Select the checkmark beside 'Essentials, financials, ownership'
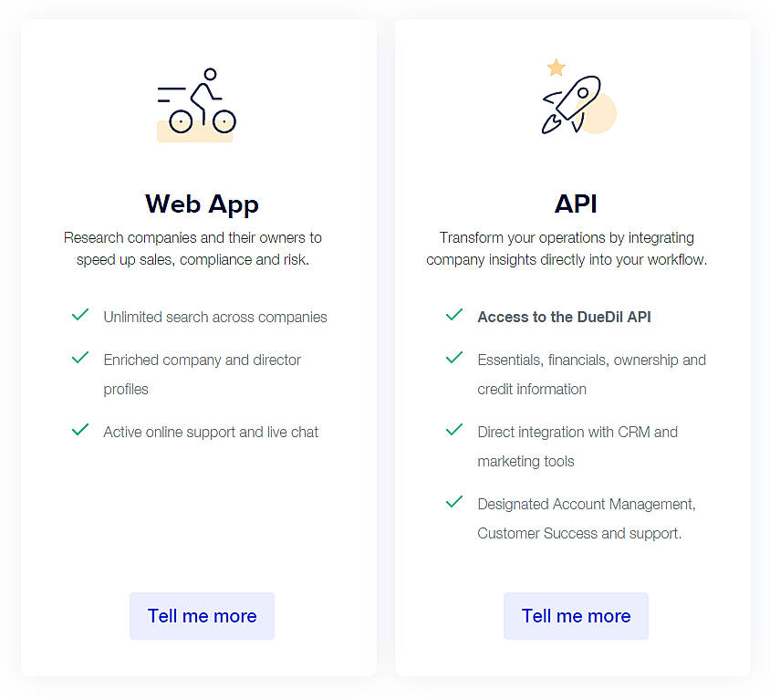 [x=453, y=358]
